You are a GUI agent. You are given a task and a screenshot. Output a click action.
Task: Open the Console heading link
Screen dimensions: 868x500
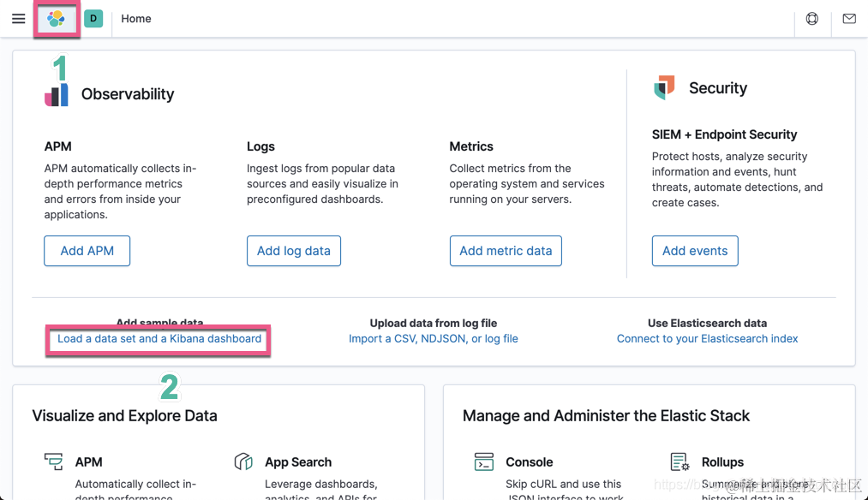click(x=530, y=462)
